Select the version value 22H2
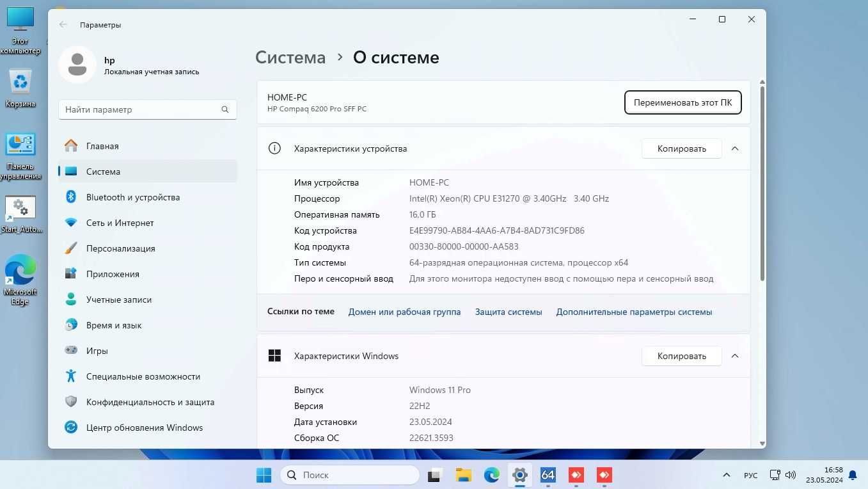868x489 pixels. (420, 406)
